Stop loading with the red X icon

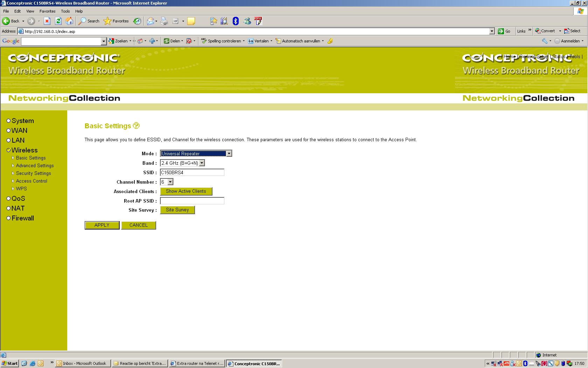(x=47, y=21)
